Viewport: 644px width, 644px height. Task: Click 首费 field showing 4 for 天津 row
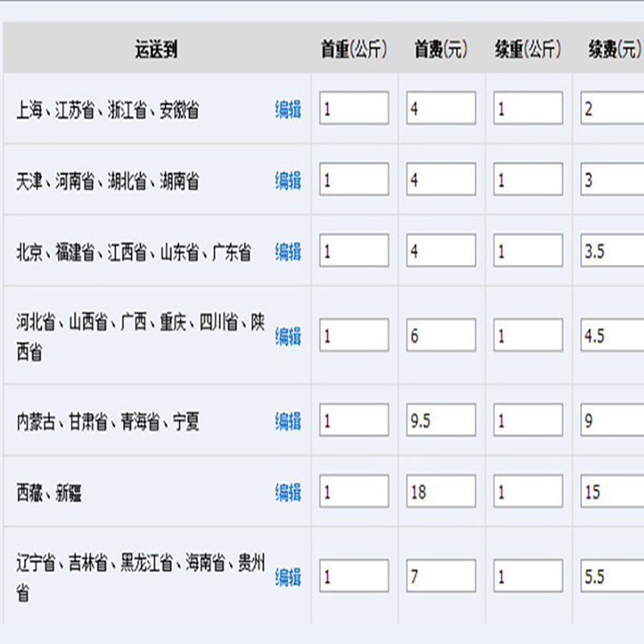(441, 180)
